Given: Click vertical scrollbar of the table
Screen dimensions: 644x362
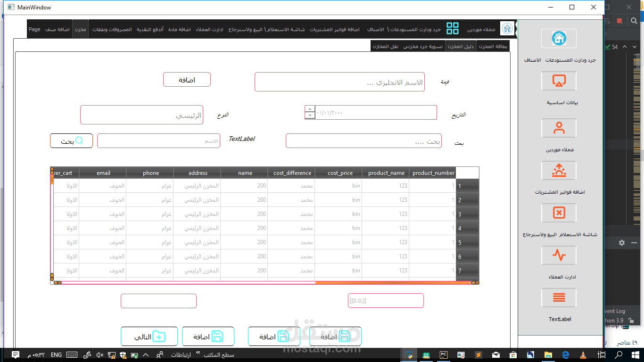Looking at the screenshot, I should (52, 223).
